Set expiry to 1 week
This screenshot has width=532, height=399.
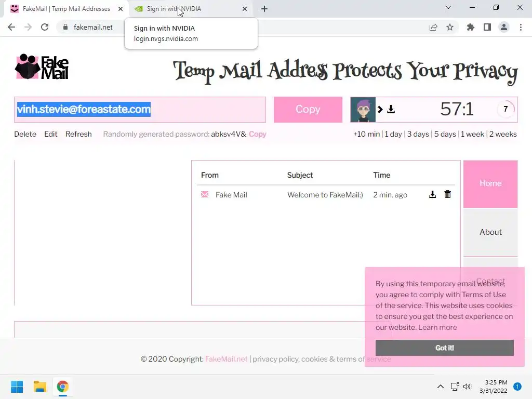472,134
